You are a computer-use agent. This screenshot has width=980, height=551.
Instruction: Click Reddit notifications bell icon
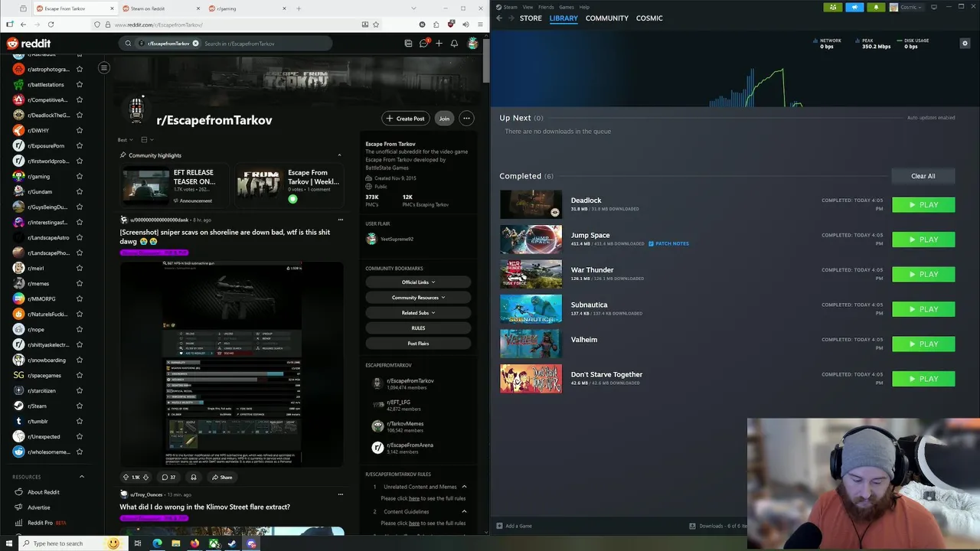tap(454, 44)
